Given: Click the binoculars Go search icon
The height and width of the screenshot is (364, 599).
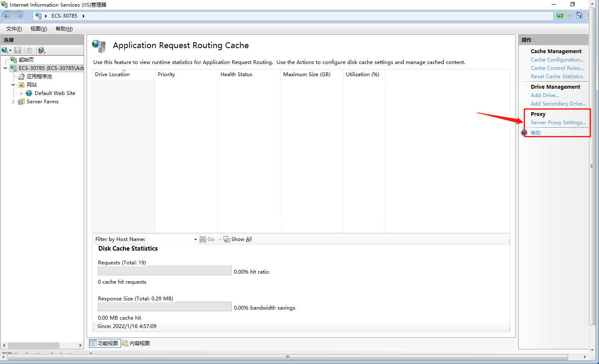Looking at the screenshot, I should point(203,239).
